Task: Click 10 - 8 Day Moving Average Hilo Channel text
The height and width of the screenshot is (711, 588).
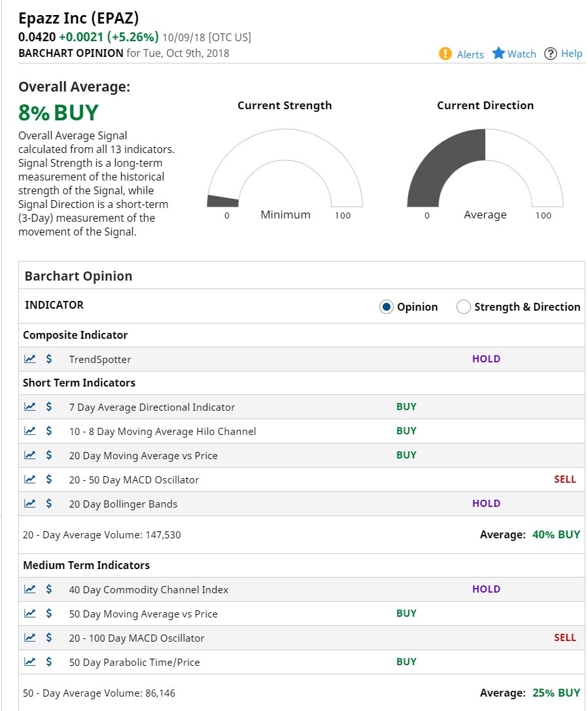Action: (162, 431)
